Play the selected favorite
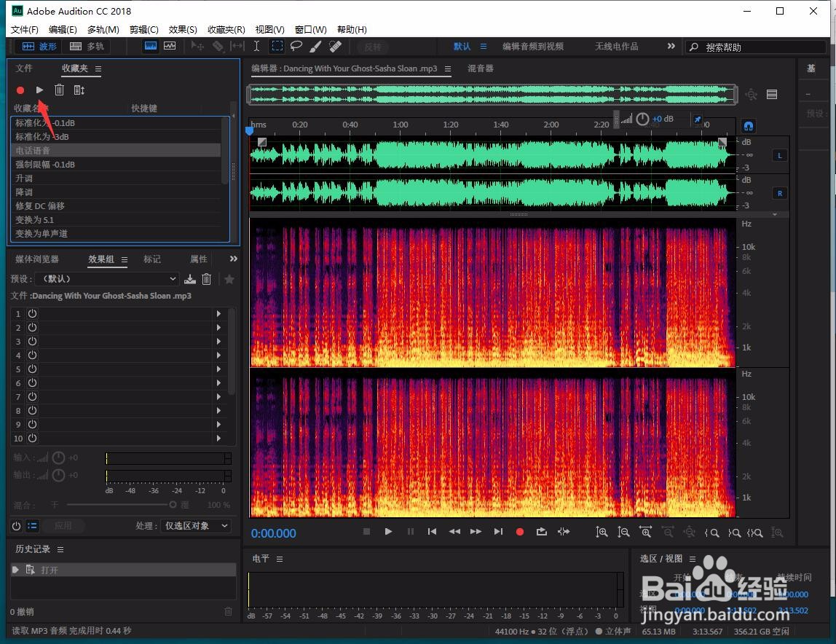 [x=39, y=90]
